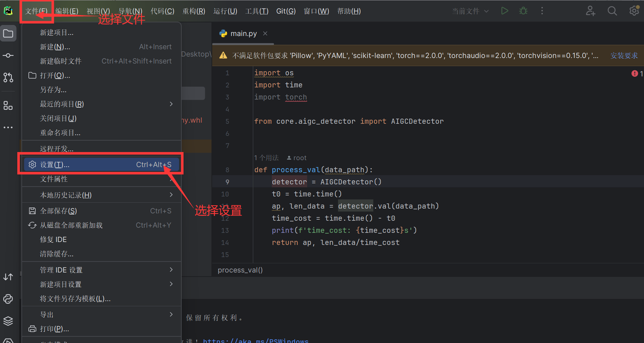Choose 关闭项目(J) in File menu
This screenshot has width=644, height=343.
click(x=102, y=118)
